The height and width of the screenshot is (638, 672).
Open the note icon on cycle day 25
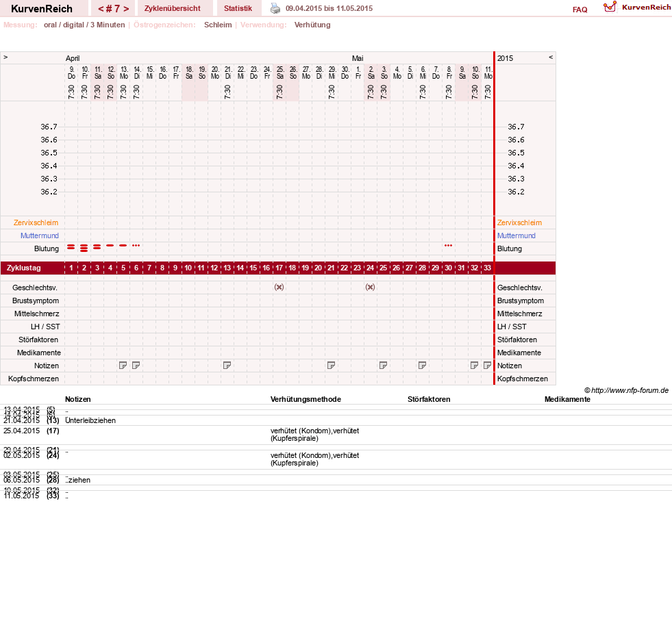(x=383, y=366)
